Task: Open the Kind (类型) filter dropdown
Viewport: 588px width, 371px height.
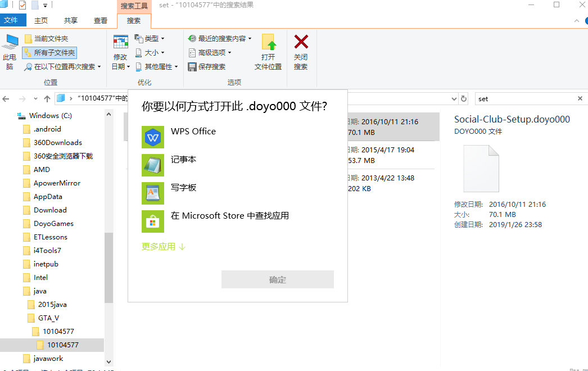Action: click(x=150, y=39)
